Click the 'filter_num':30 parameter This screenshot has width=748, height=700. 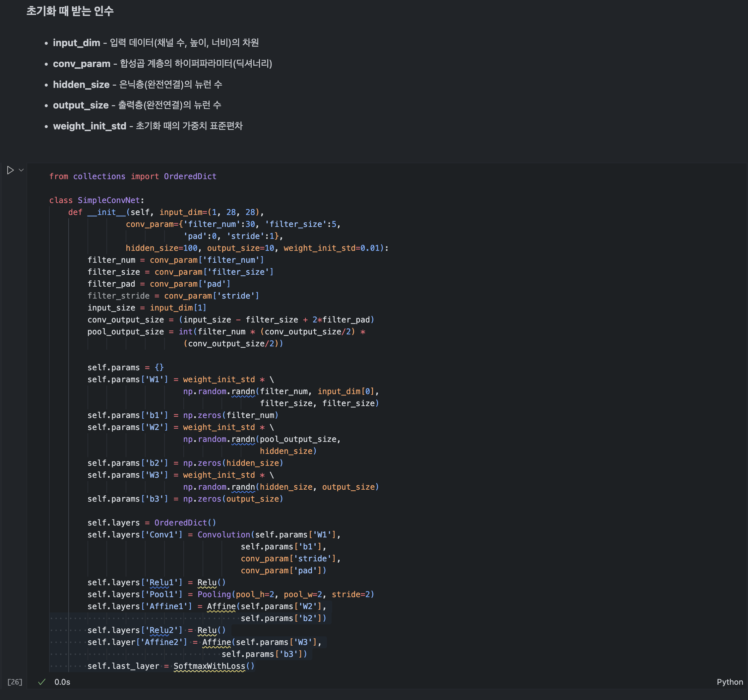219,224
